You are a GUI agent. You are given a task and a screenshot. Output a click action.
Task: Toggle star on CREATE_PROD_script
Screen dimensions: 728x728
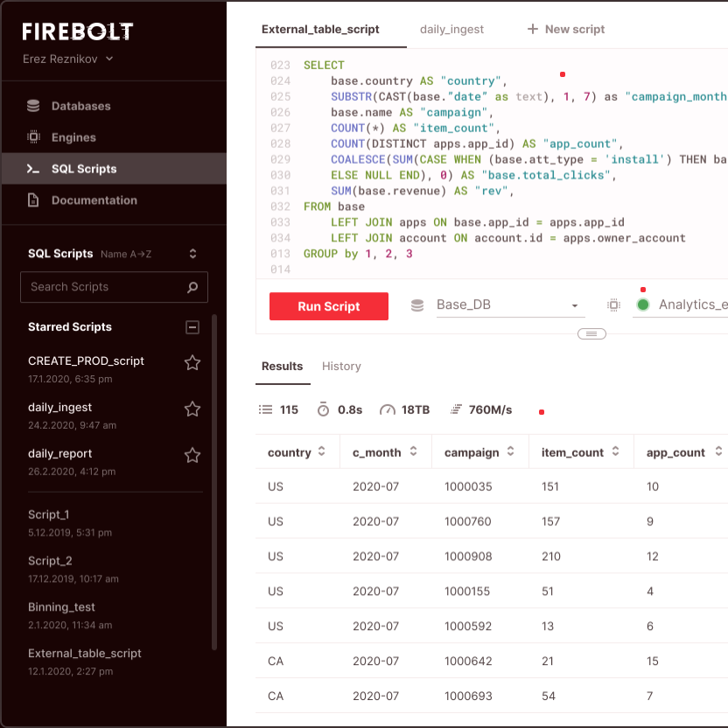192,362
